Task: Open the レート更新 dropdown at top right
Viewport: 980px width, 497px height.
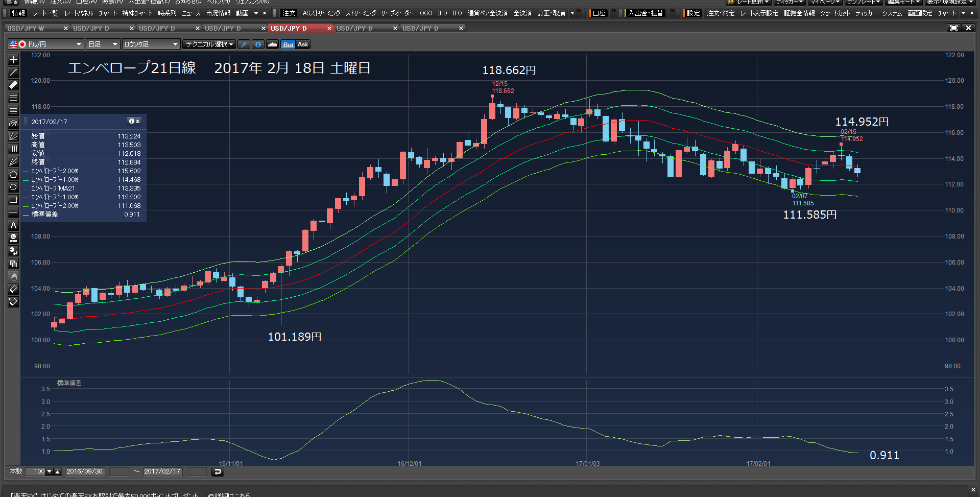Action: point(753,2)
